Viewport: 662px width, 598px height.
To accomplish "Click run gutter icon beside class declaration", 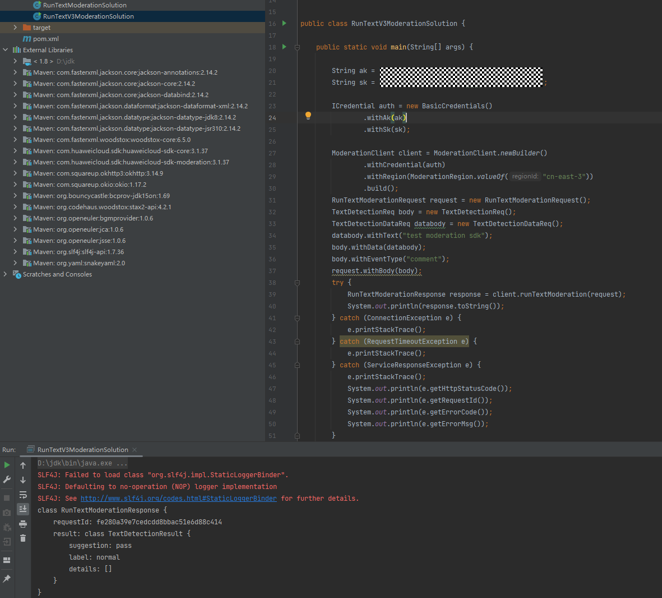I will click(284, 23).
